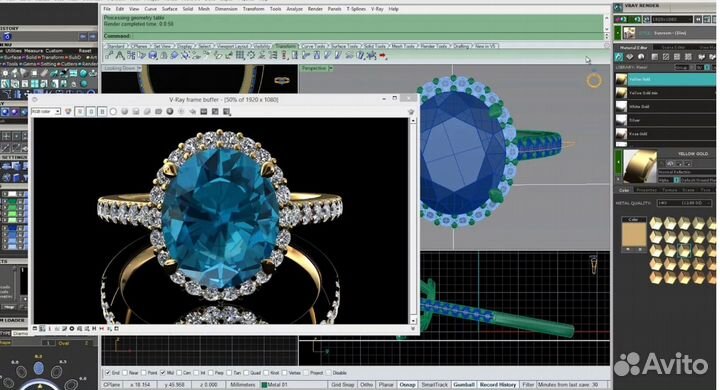Click the tan Color swatch
The image size is (720, 390).
click(x=634, y=234)
